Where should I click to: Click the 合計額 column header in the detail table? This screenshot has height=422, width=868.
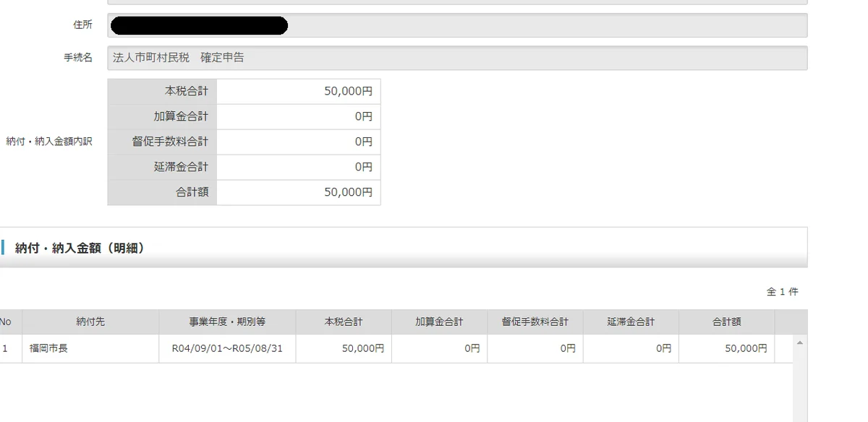tap(727, 322)
